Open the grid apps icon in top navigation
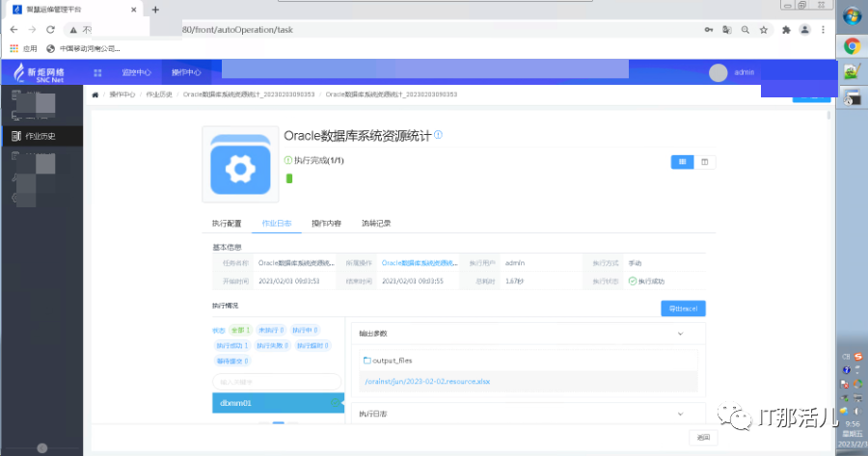The image size is (868, 456). pos(98,72)
